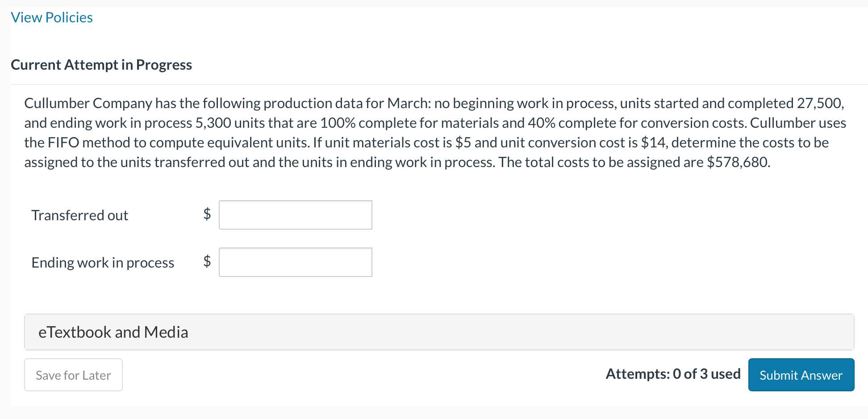Submit the answer with Submit Answer
Viewport: 868px width, 419px height.
point(801,375)
